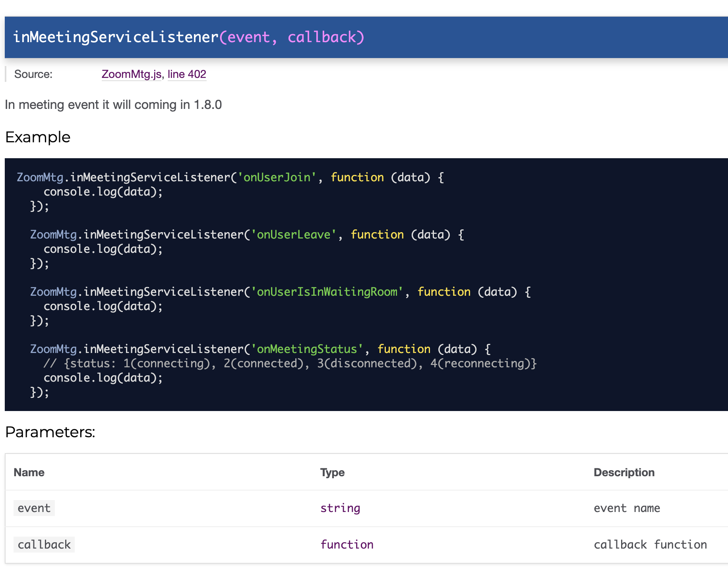This screenshot has width=728, height=574.
Task: Click the 'function' keyword on the onUserIsInWaitingRoom line
Action: (x=444, y=292)
